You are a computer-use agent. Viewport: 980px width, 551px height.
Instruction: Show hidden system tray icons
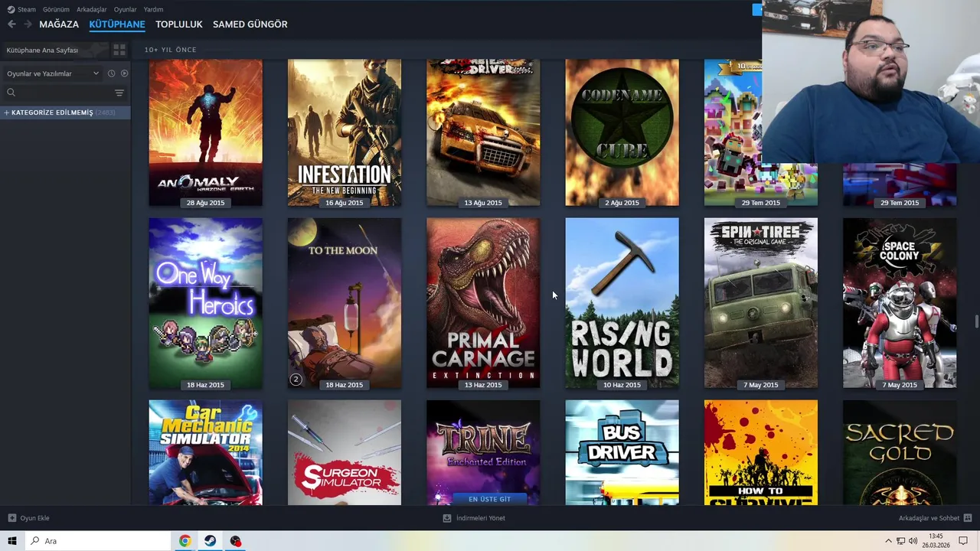[888, 541]
